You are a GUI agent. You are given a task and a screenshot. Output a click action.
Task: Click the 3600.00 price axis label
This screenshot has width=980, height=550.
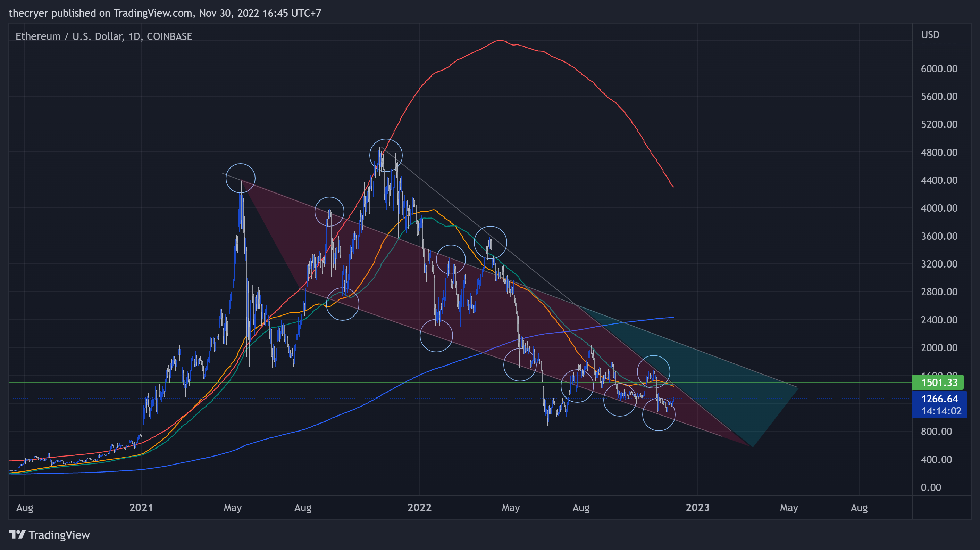pos(939,236)
